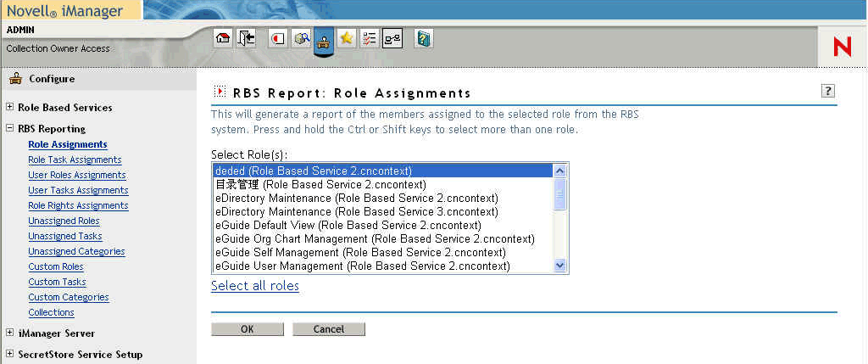
Task: Open the Unassigned Categories link
Action: 76,251
